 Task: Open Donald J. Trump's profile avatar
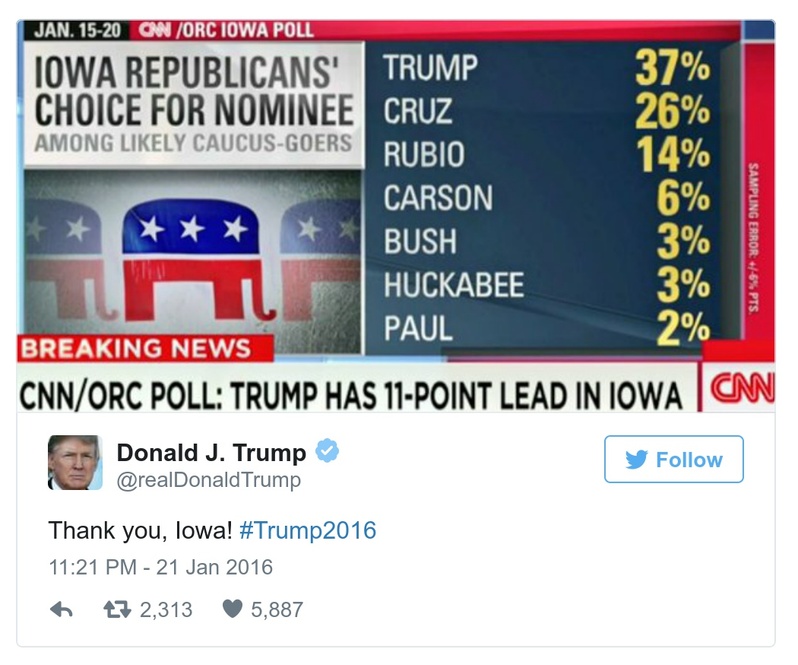tap(75, 463)
